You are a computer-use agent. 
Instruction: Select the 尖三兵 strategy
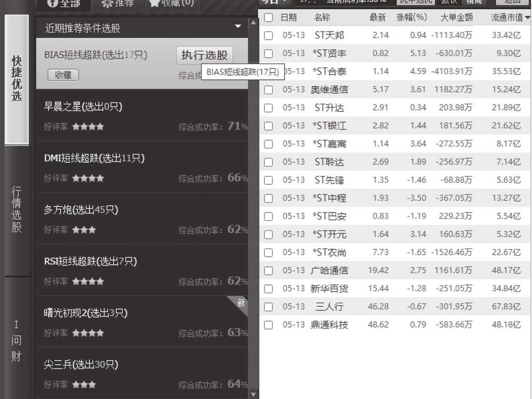(142, 373)
